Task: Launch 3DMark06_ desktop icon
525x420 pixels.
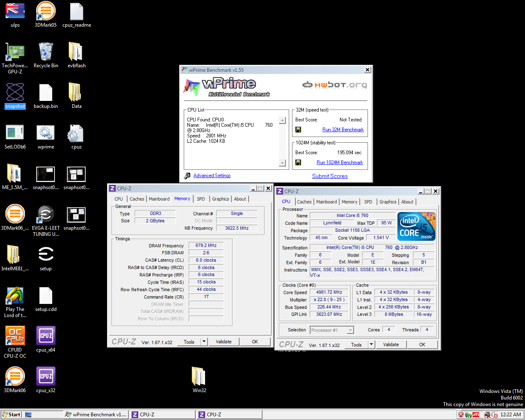Action: (x=15, y=218)
